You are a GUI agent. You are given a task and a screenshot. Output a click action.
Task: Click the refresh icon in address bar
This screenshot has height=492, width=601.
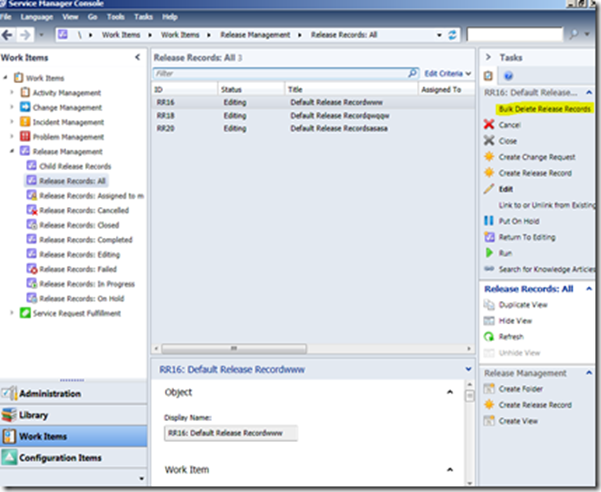[x=452, y=35]
